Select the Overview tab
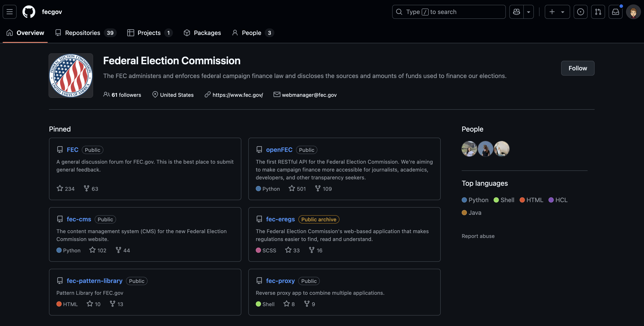Viewport: 644px width, 326px height. point(25,33)
